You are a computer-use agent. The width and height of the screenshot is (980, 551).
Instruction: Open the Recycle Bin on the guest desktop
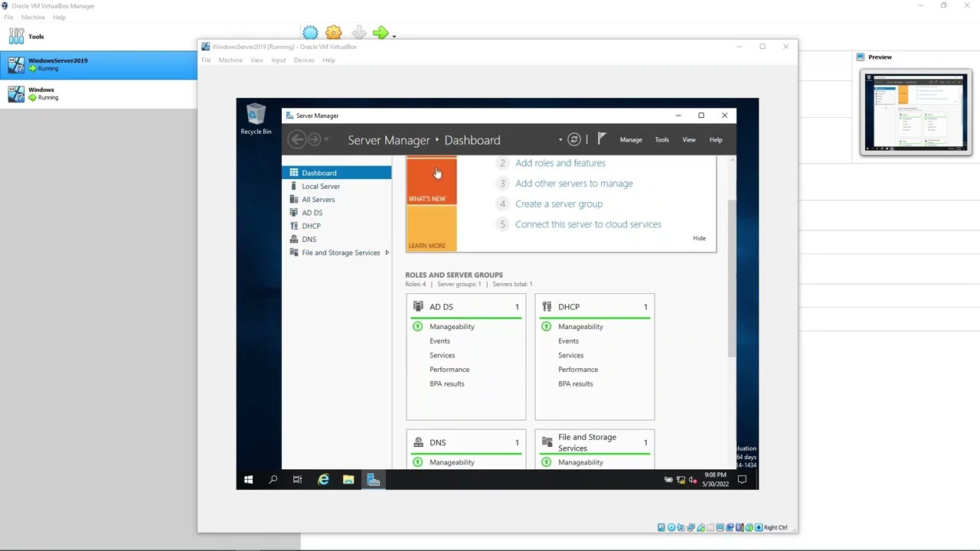tap(256, 120)
